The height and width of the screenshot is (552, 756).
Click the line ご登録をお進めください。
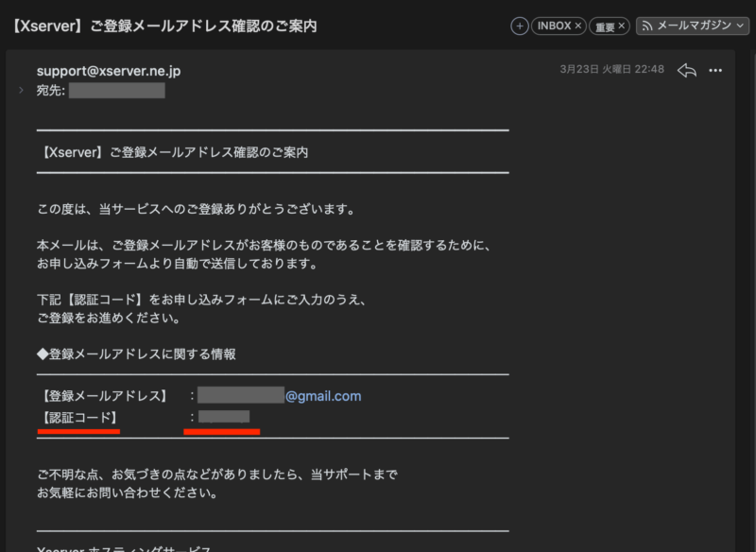pyautogui.click(x=109, y=319)
